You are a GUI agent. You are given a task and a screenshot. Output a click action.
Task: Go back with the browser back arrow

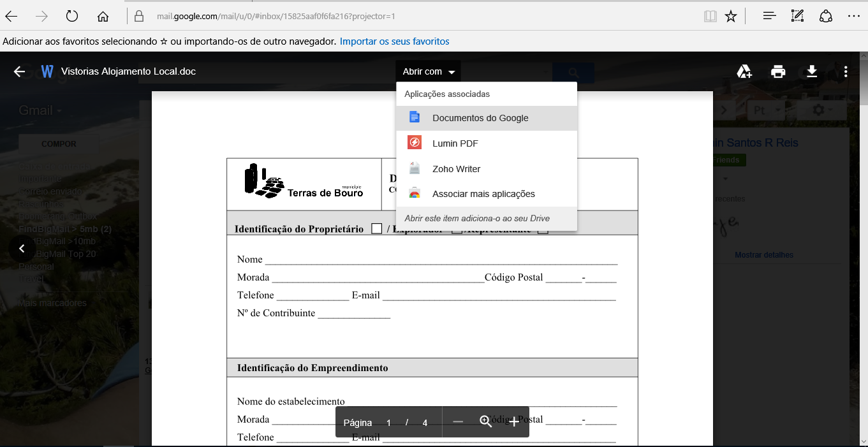11,16
